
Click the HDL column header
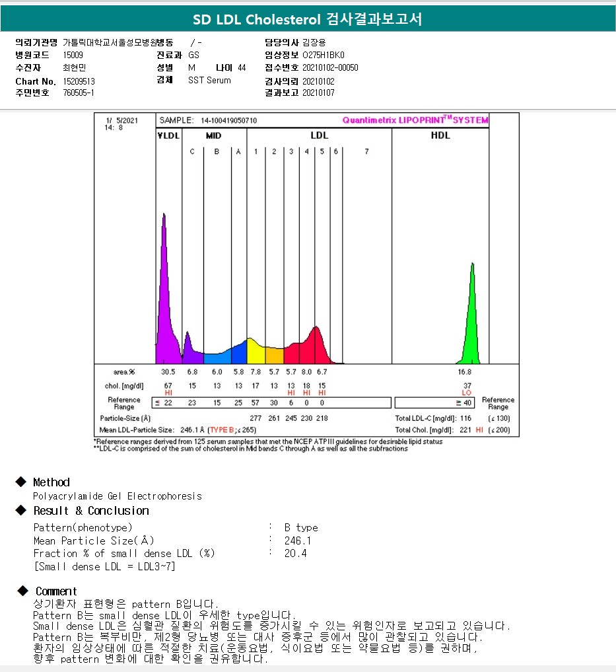(440, 135)
